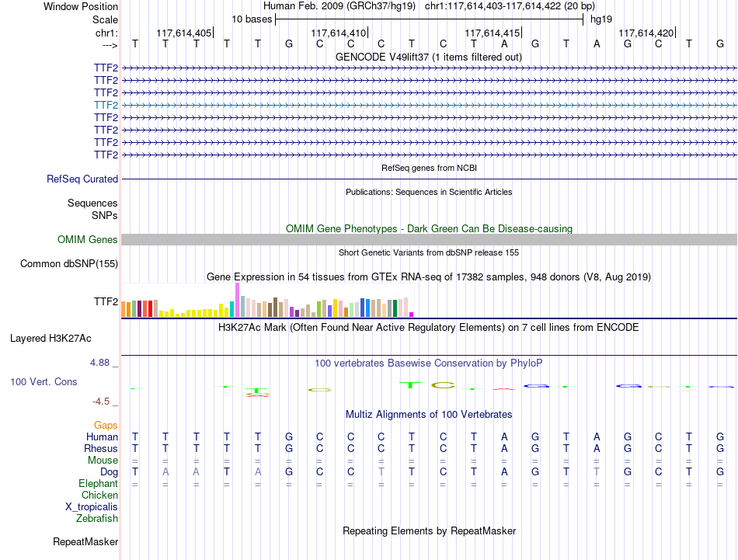Click the 100 Vert. Cons track label
738x560 pixels.
[44, 381]
